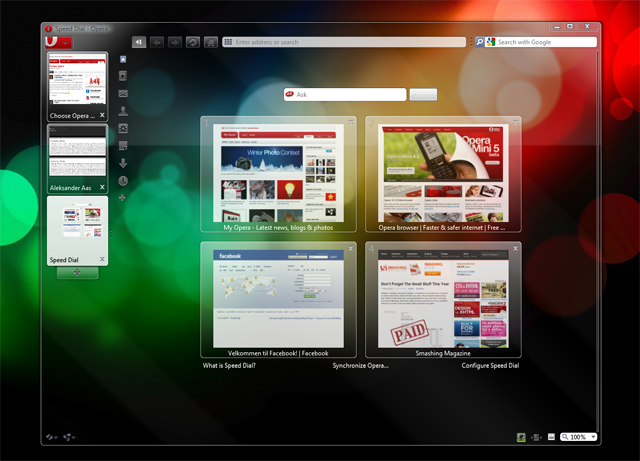Toggle Fit to Width in status bar
Screen dimensions: 640x461
click(x=536, y=437)
